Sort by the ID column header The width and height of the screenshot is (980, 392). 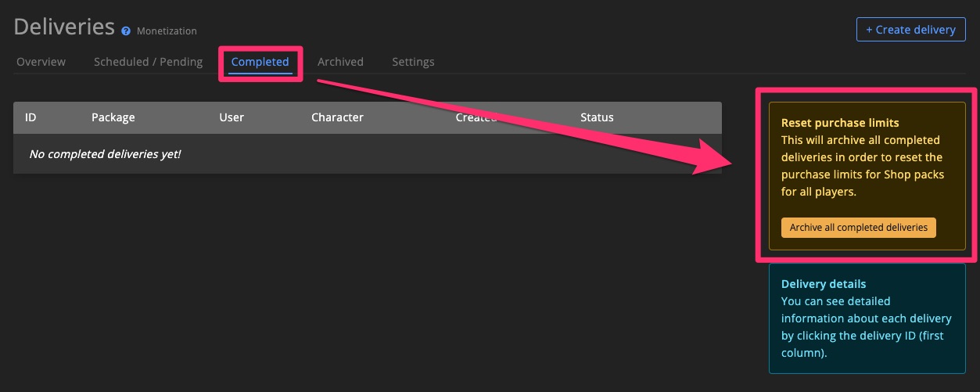point(31,117)
